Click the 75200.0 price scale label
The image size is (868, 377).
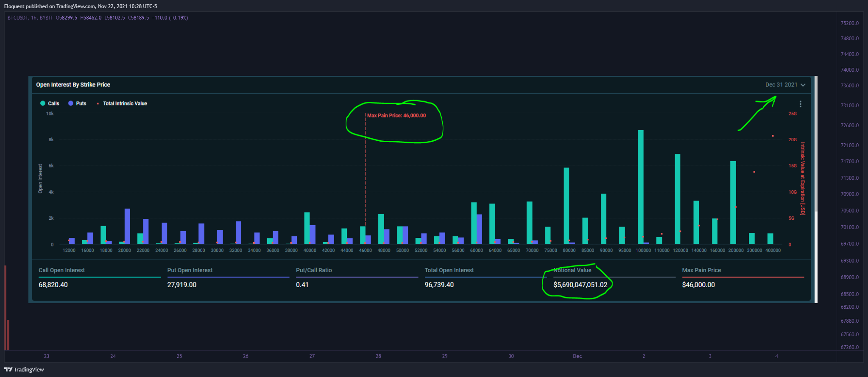pos(850,23)
